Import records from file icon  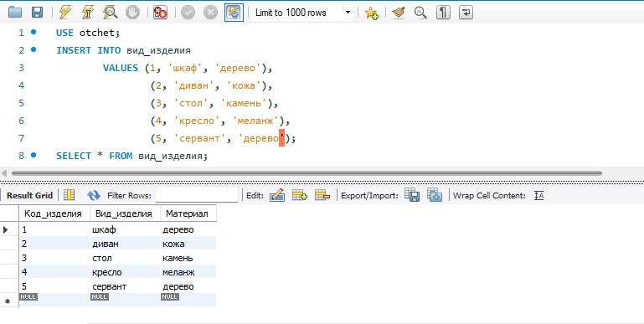(x=435, y=194)
